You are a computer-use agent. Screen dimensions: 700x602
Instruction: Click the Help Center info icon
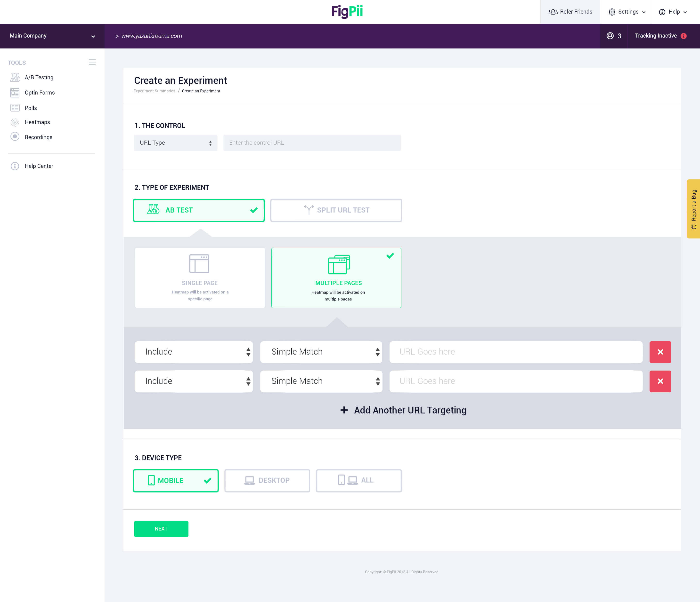point(15,166)
